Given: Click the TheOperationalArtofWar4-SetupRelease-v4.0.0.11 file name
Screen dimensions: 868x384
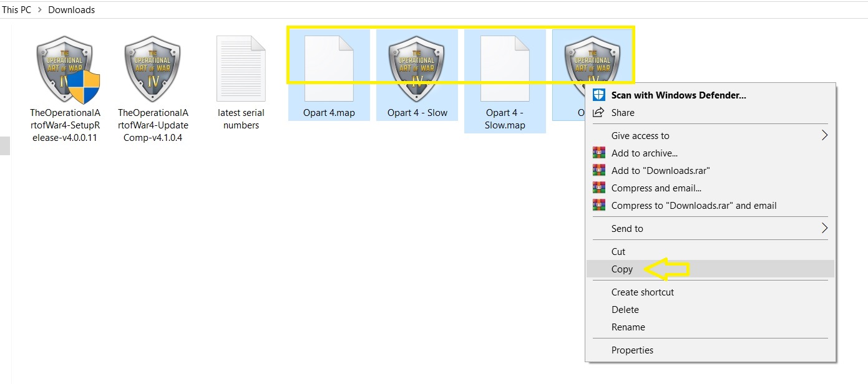Looking at the screenshot, I should coord(65,125).
